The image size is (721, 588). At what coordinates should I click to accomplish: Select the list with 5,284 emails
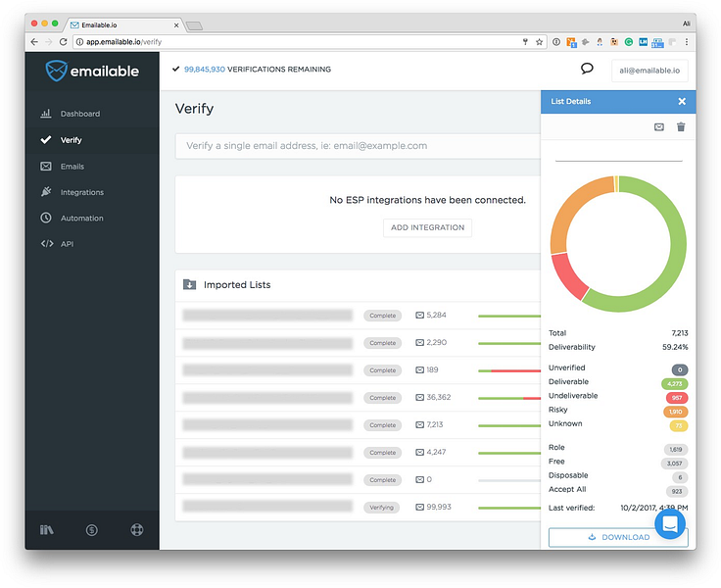[358, 316]
